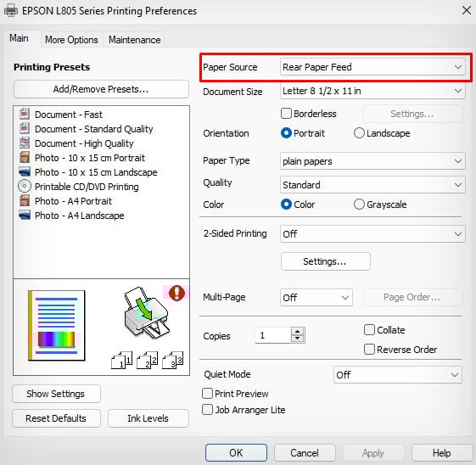Open the Multi-Page dropdown

(x=316, y=298)
